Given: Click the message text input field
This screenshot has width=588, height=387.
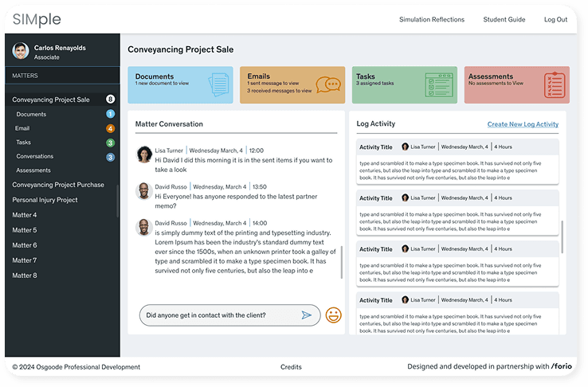Looking at the screenshot, I should pyautogui.click(x=219, y=315).
